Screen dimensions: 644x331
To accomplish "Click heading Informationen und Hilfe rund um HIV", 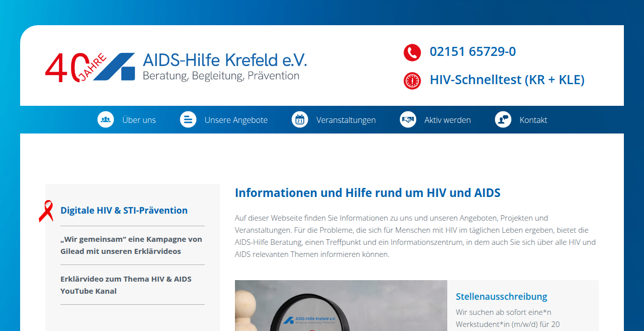I will tap(368, 192).
